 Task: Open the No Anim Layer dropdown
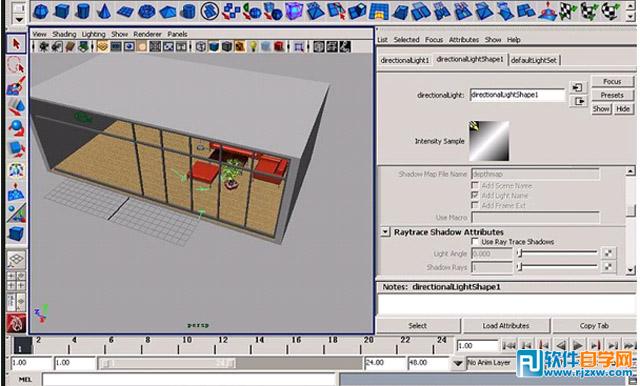point(458,363)
